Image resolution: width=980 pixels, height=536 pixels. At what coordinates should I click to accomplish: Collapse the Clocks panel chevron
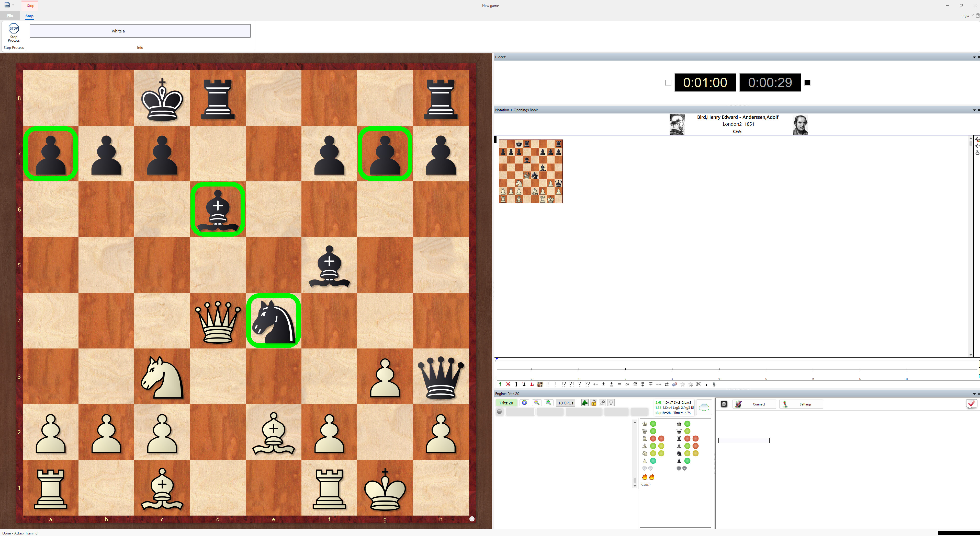point(973,57)
